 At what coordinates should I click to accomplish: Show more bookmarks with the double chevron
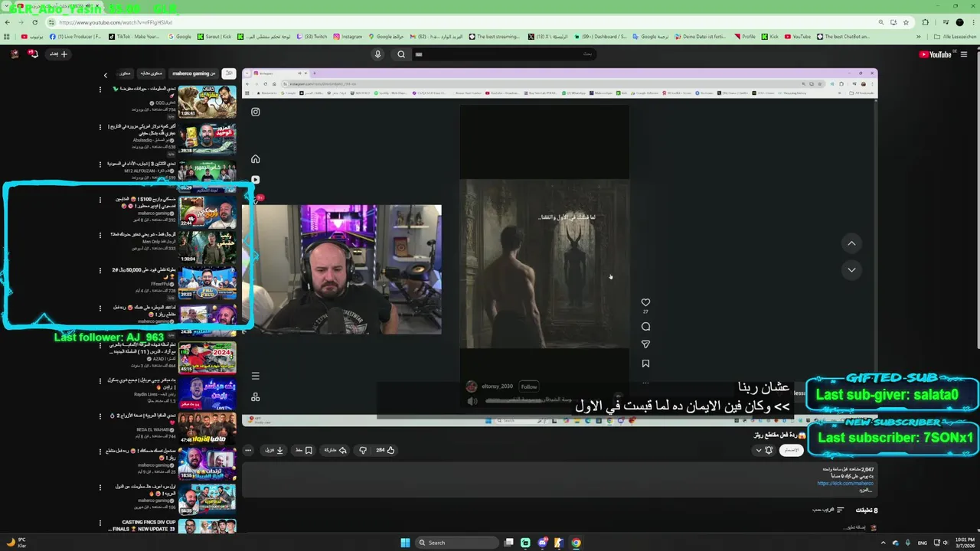coord(919,37)
